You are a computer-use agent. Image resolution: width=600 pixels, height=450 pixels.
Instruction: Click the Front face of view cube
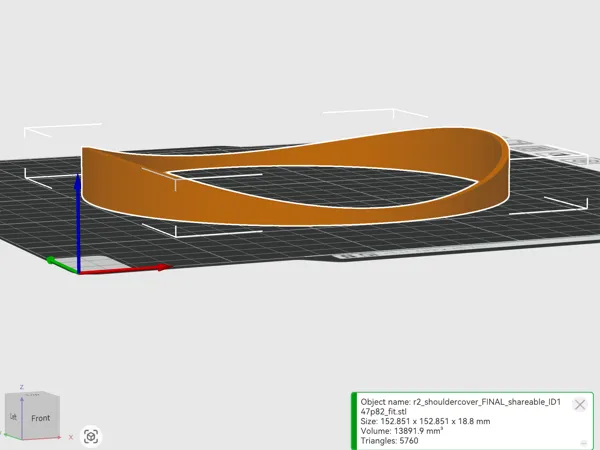[41, 418]
